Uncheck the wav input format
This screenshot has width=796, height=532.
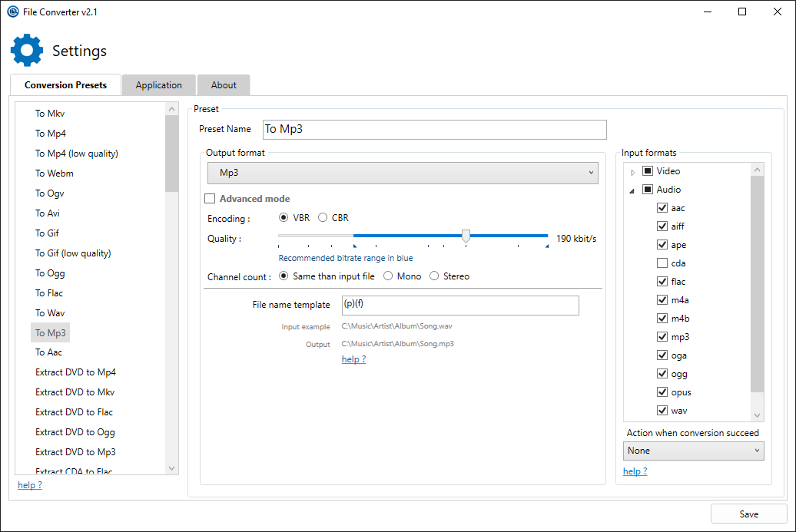(662, 410)
